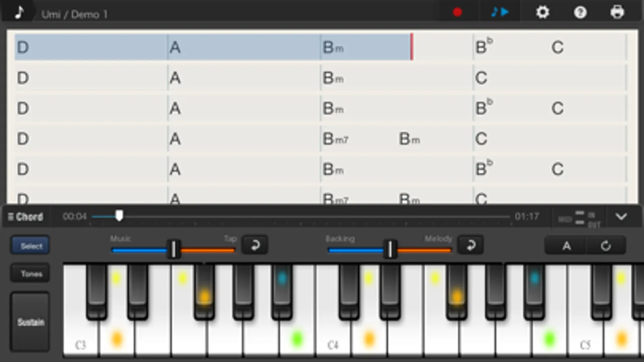Click the playback position slider handle

(x=119, y=216)
